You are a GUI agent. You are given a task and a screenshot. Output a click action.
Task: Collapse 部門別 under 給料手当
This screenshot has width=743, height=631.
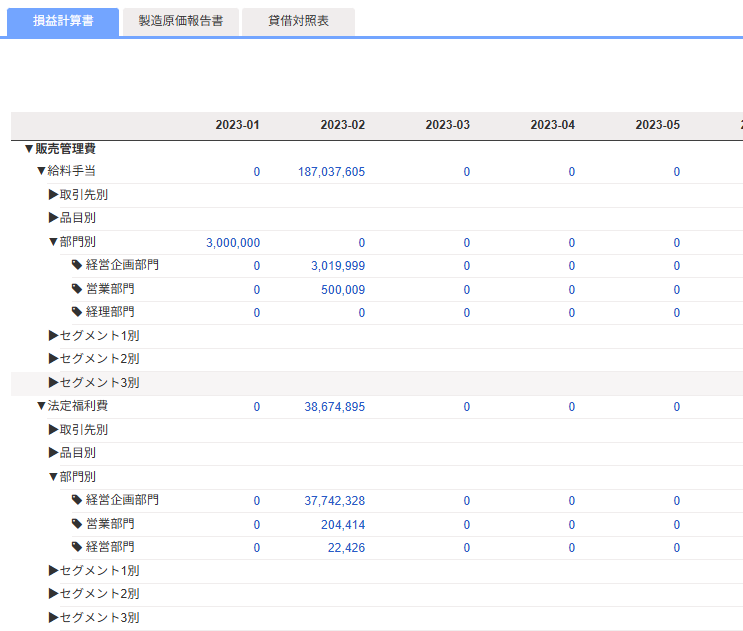pyautogui.click(x=54, y=242)
